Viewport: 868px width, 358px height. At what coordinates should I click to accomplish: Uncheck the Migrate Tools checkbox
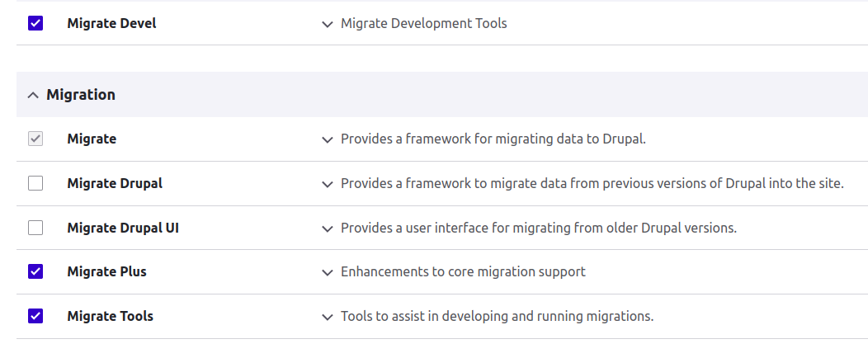tap(35, 316)
